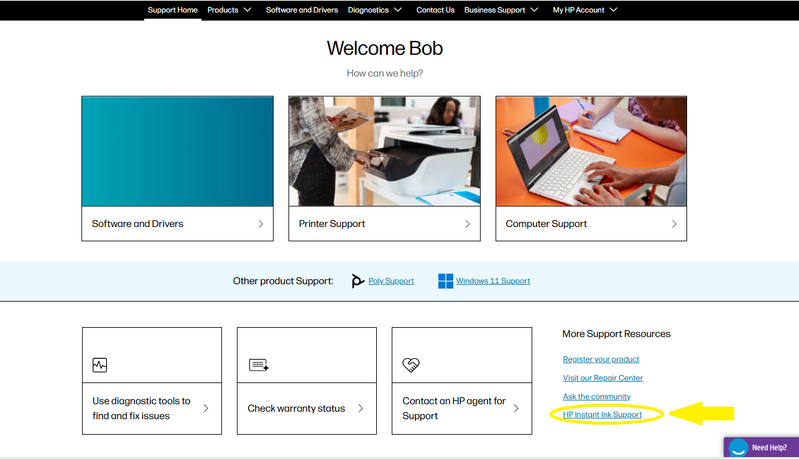Open the Computer Support card label
Screen dimensions: 799x459
point(546,224)
